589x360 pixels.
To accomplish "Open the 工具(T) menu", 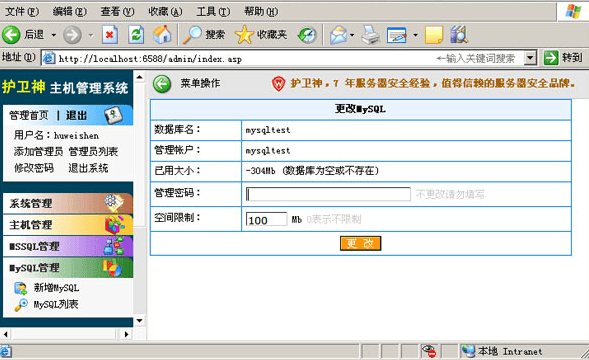I will (x=213, y=12).
